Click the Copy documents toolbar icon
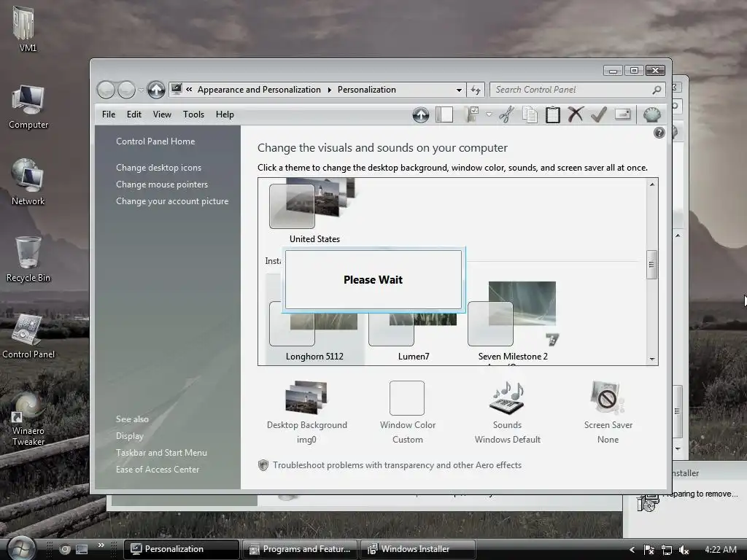Image resolution: width=747 pixels, height=560 pixels. pos(530,114)
